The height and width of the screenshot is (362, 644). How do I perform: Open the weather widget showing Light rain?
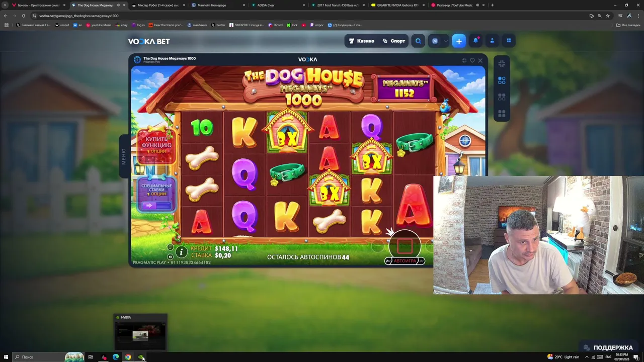coord(563,357)
